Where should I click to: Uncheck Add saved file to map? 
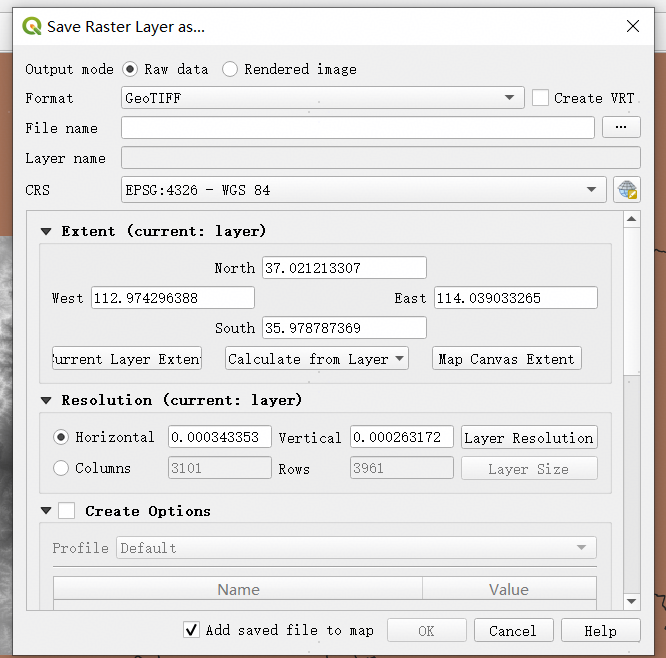pos(192,630)
